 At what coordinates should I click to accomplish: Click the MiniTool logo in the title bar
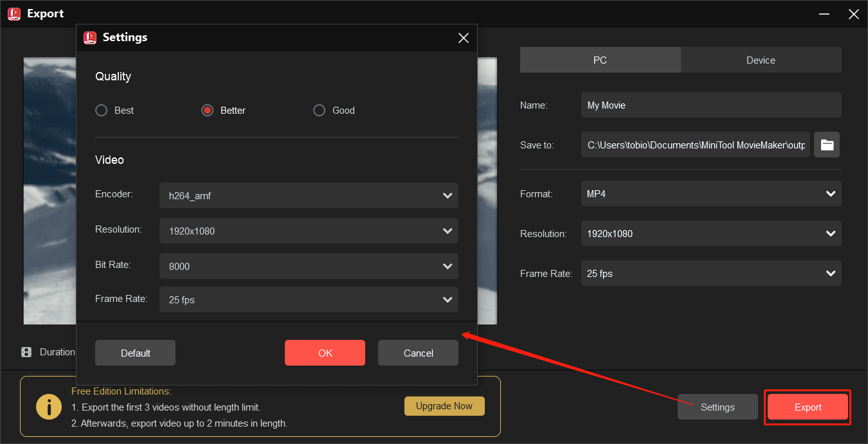pyautogui.click(x=14, y=13)
